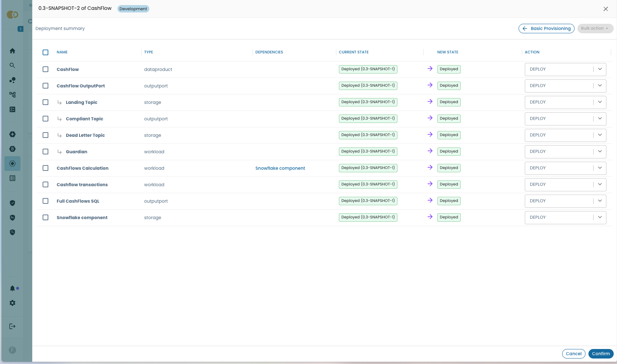The image size is (617, 364).
Task: Close the deployment dialog with X
Action: pyautogui.click(x=606, y=9)
